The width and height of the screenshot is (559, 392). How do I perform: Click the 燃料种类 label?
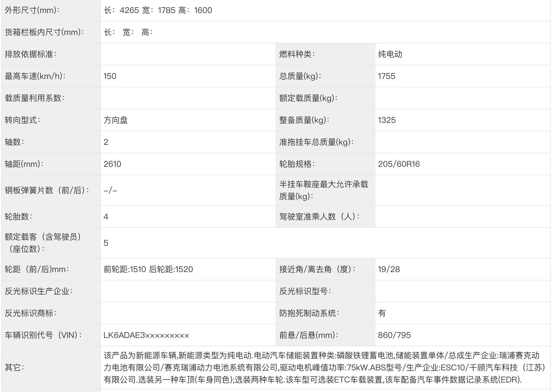click(297, 54)
